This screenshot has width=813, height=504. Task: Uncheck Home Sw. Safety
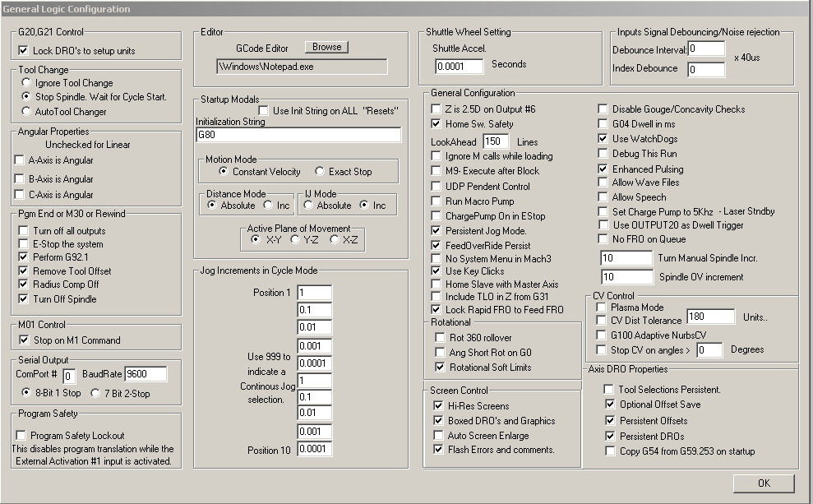coord(436,123)
